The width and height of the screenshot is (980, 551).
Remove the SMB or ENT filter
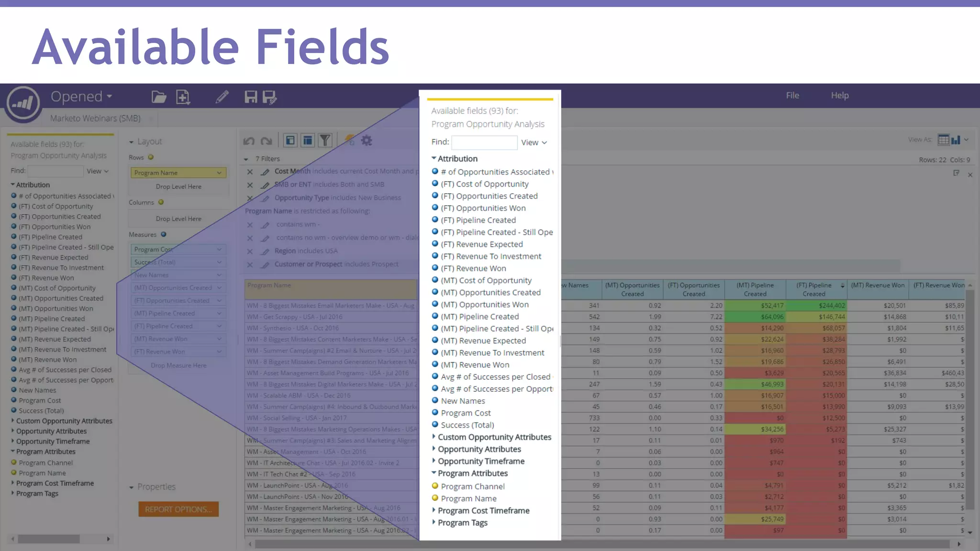click(x=250, y=185)
